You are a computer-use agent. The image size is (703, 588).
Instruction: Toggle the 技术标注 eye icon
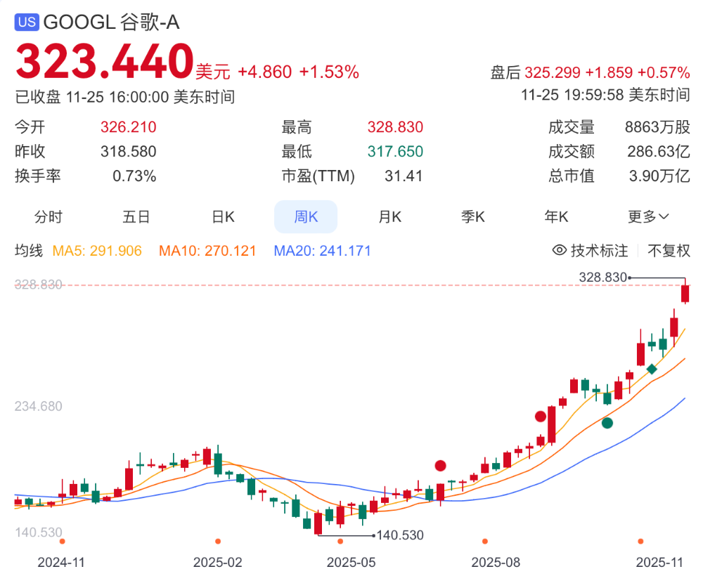tap(559, 250)
